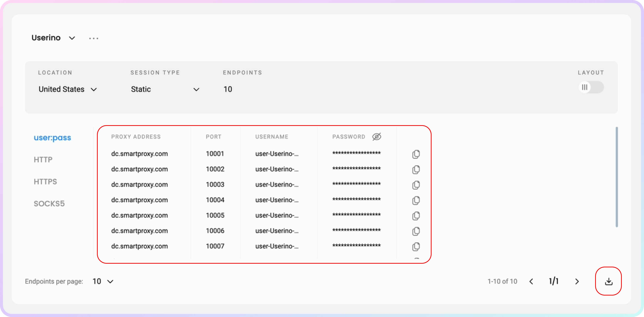Screen dimensions: 644x317
Task: Click port number 10005
Action: 215,215
